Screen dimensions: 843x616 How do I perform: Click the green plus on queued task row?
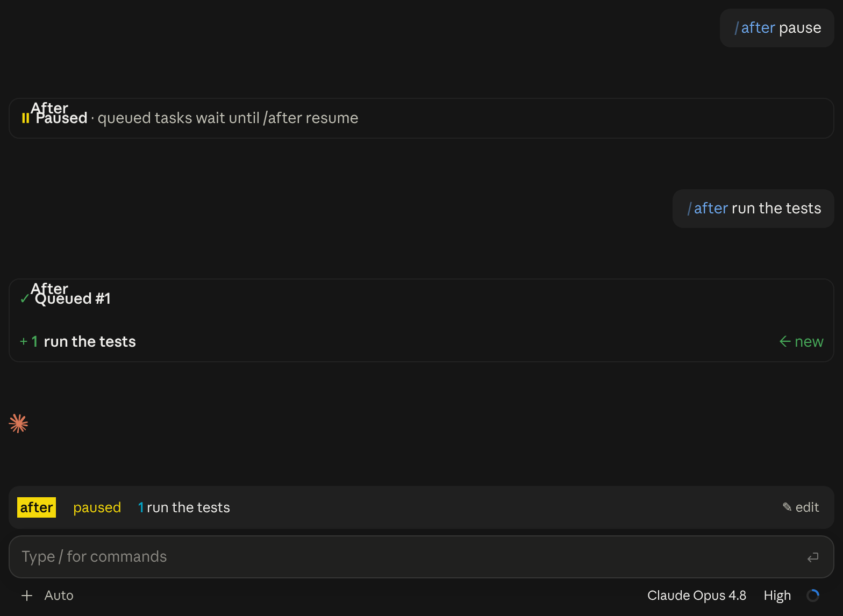click(x=24, y=341)
